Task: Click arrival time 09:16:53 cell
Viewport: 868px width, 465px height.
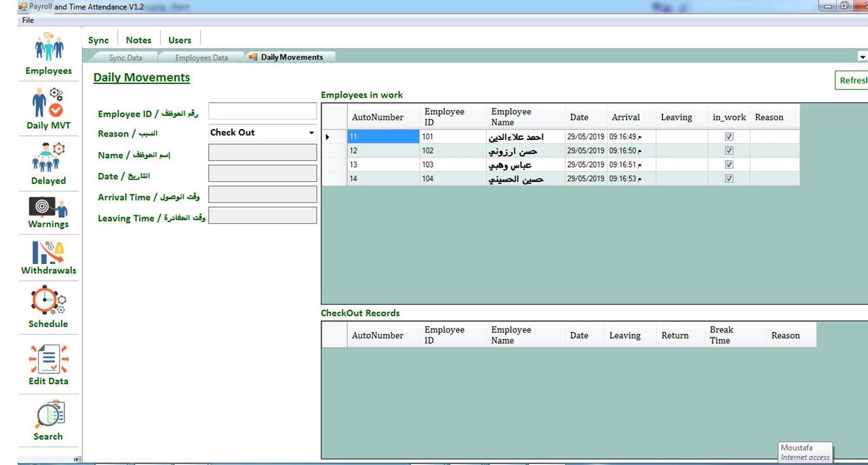Action: coord(631,179)
